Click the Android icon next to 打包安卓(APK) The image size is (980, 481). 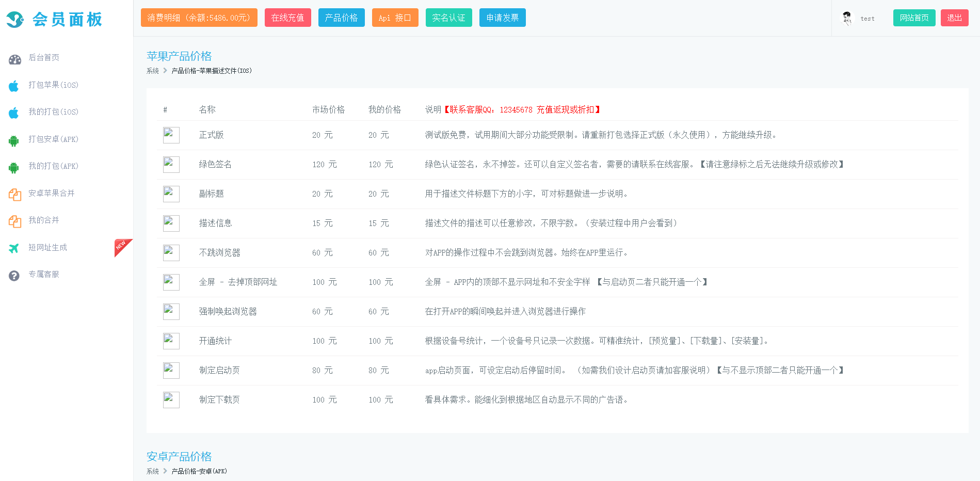14,140
